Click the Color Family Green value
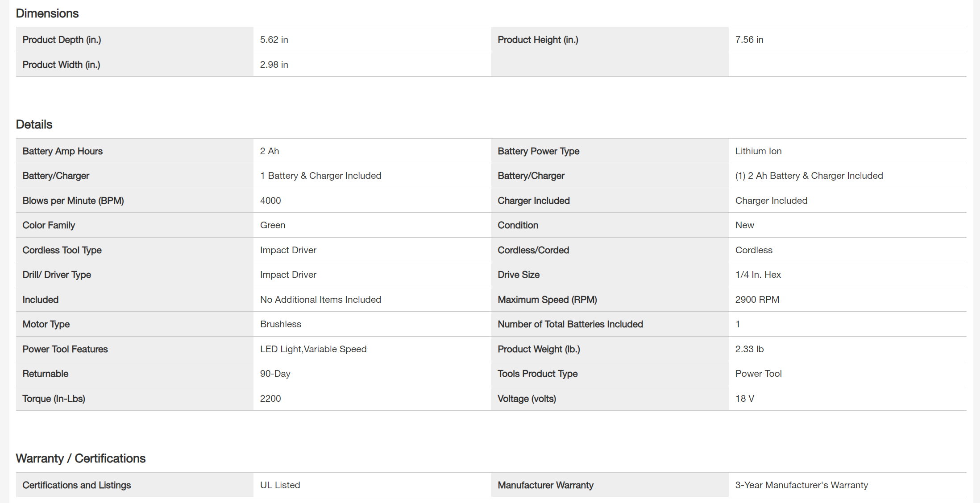This screenshot has width=980, height=503. (273, 225)
